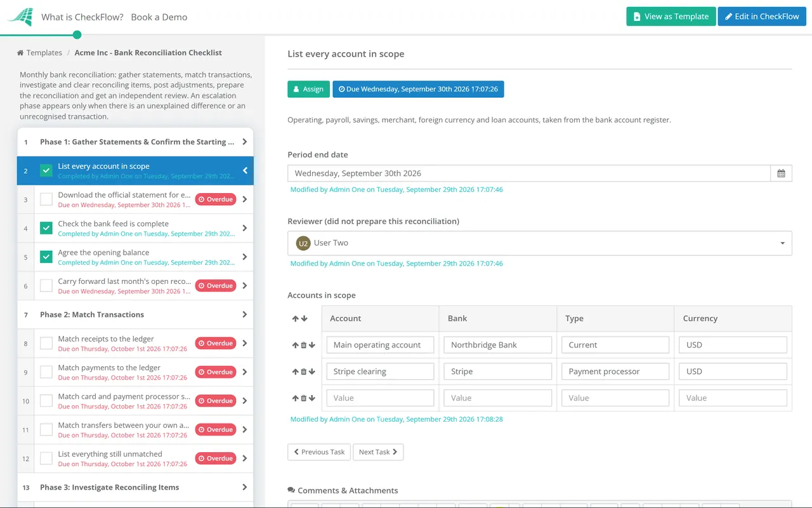Viewport: 812px width, 508px height.
Task: Open chevron for Agree the opening balance
Action: tap(245, 257)
